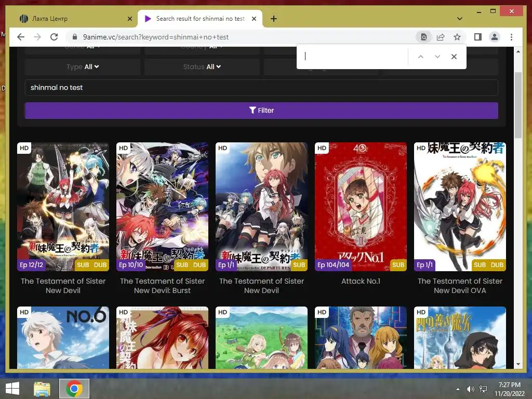Open the tab search chevron

click(460, 19)
